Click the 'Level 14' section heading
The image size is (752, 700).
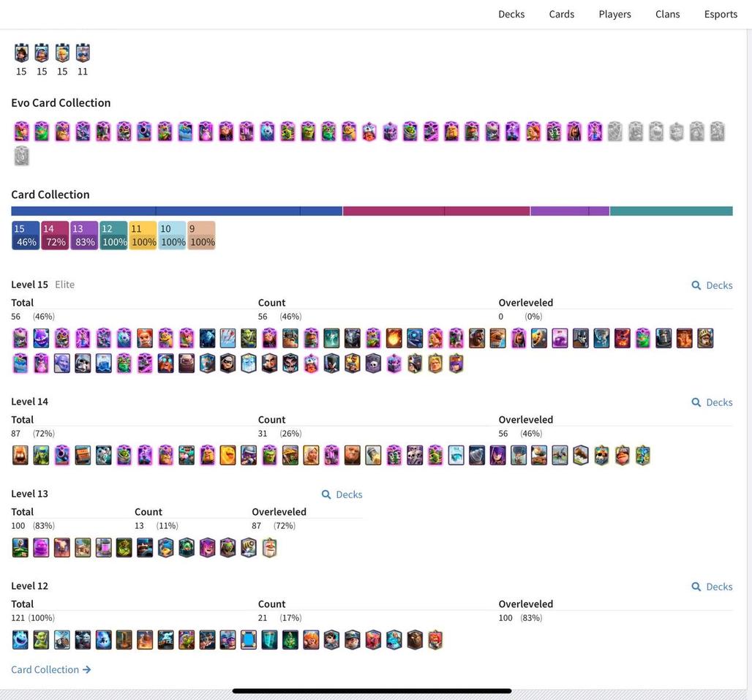click(x=30, y=402)
